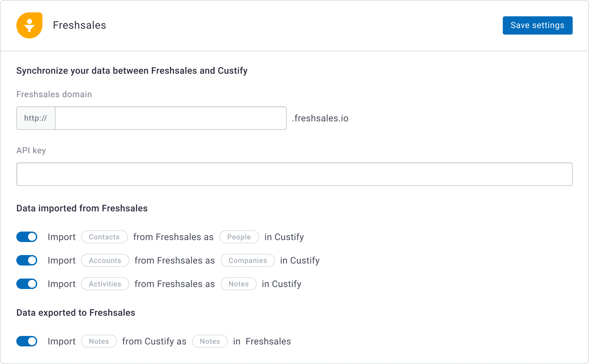Select the Notes pill under data exported
589x364 pixels.
pyautogui.click(x=210, y=341)
